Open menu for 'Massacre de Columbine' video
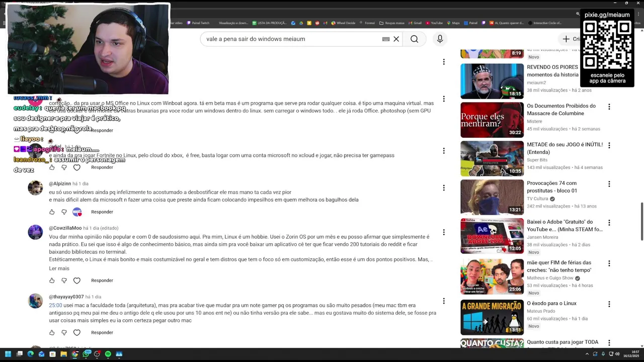644x362 pixels. click(x=609, y=107)
